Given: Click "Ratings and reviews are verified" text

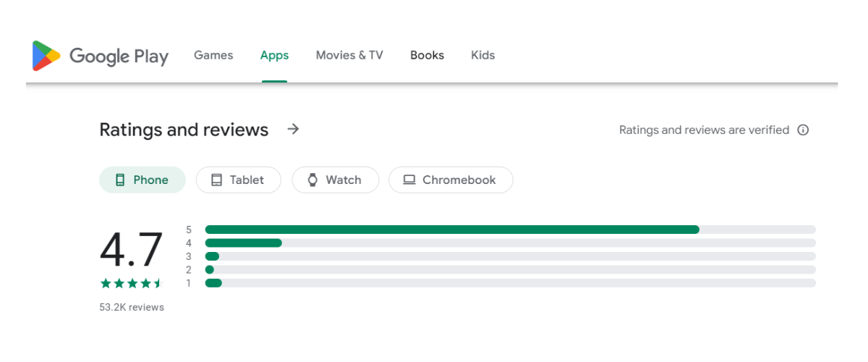Looking at the screenshot, I should pos(704,130).
